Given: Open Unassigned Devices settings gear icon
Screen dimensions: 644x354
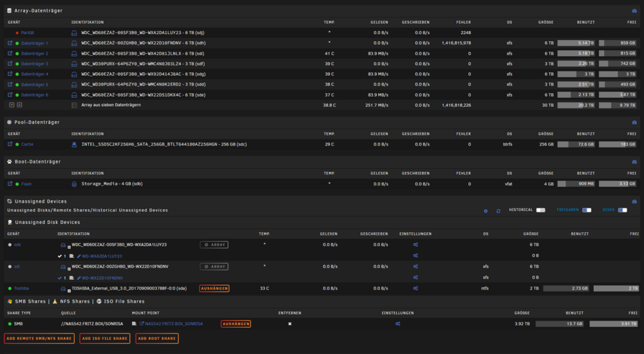Looking at the screenshot, I should coord(486,210).
